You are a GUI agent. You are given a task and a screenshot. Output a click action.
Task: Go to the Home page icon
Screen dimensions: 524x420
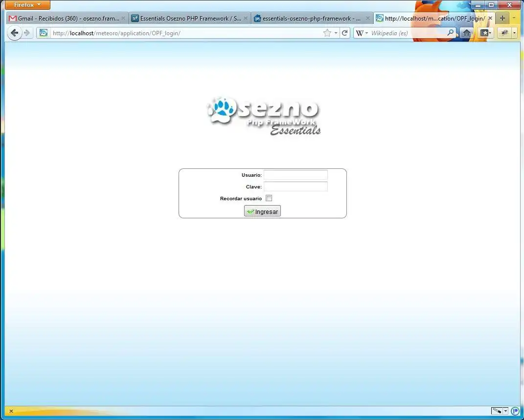click(x=467, y=33)
